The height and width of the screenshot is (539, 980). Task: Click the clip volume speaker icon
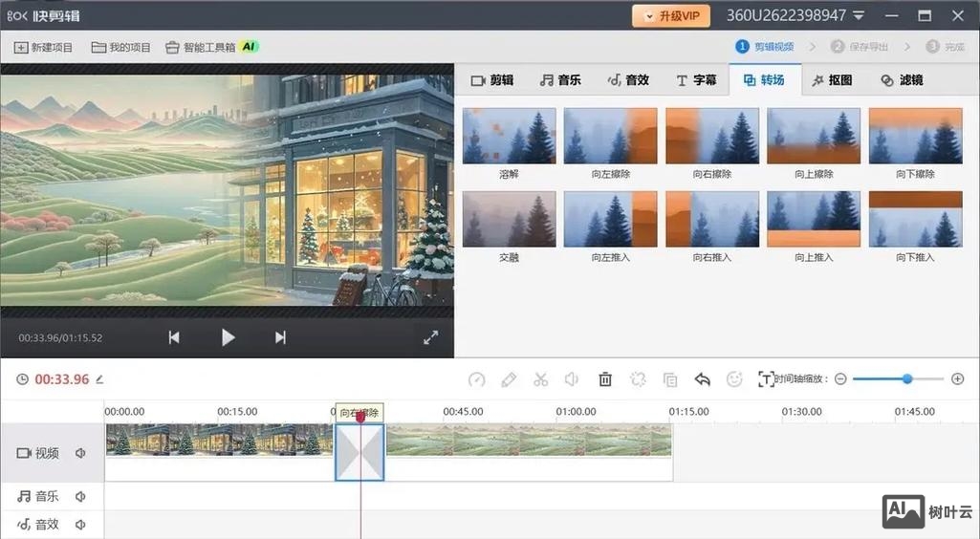point(572,379)
